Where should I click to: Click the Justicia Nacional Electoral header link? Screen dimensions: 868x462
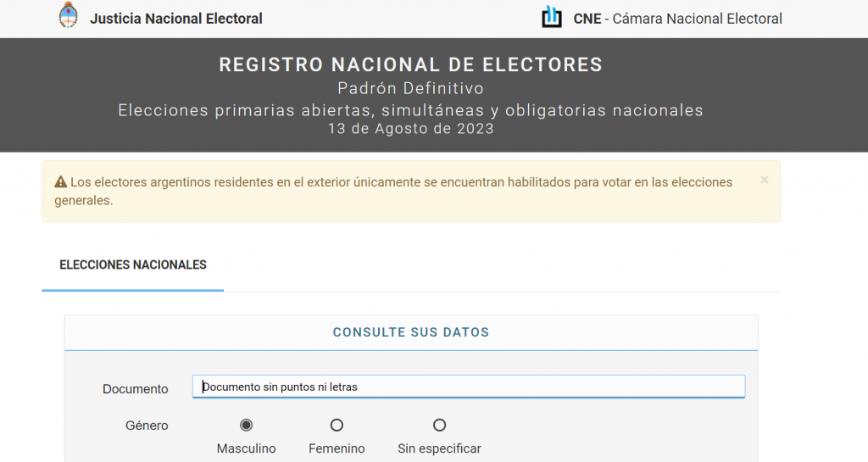(176, 19)
